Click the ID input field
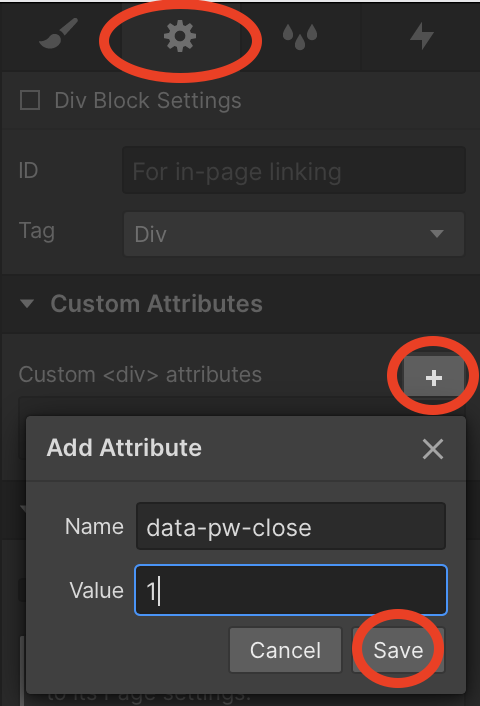The height and width of the screenshot is (706, 480). coord(294,170)
